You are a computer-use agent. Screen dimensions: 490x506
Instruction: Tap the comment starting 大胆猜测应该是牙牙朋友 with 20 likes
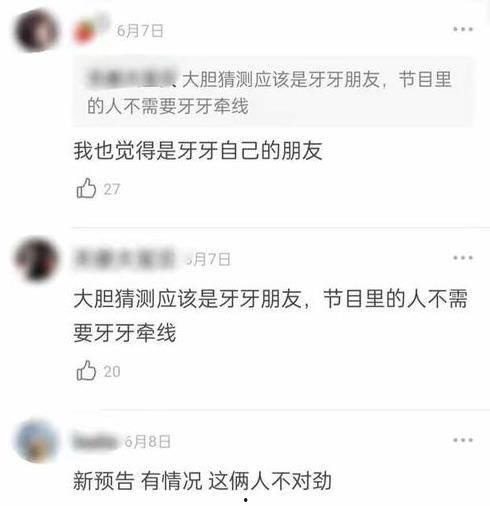pos(271,315)
